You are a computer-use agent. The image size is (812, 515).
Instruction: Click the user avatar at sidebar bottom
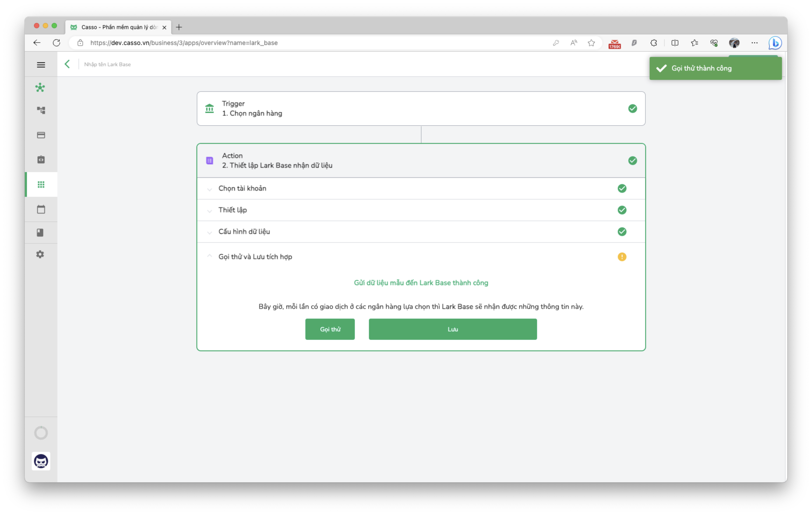click(41, 461)
